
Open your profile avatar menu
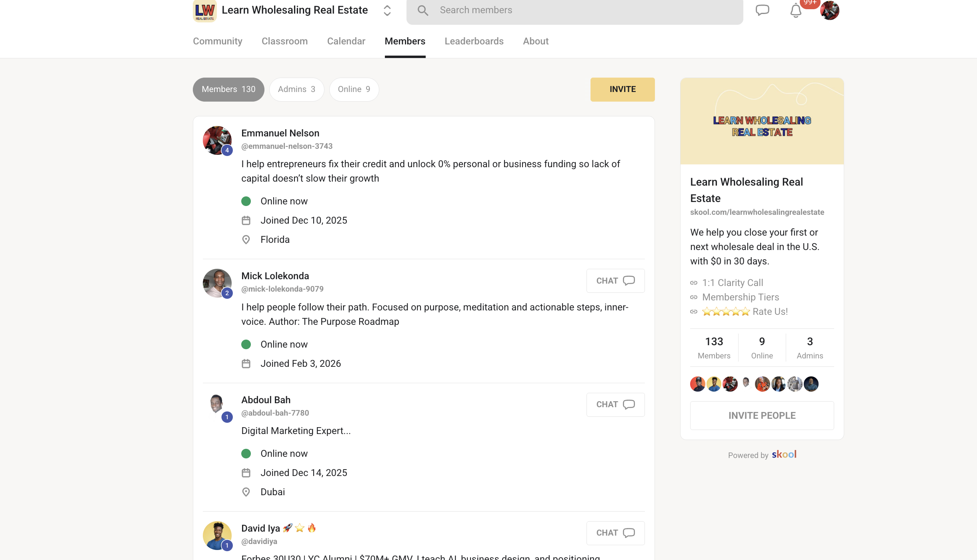tap(829, 10)
